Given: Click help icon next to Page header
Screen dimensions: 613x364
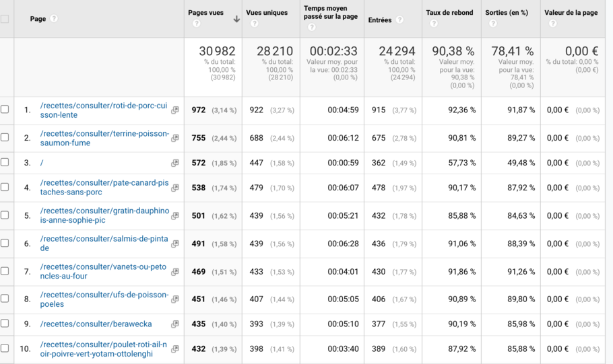Looking at the screenshot, I should click(54, 19).
